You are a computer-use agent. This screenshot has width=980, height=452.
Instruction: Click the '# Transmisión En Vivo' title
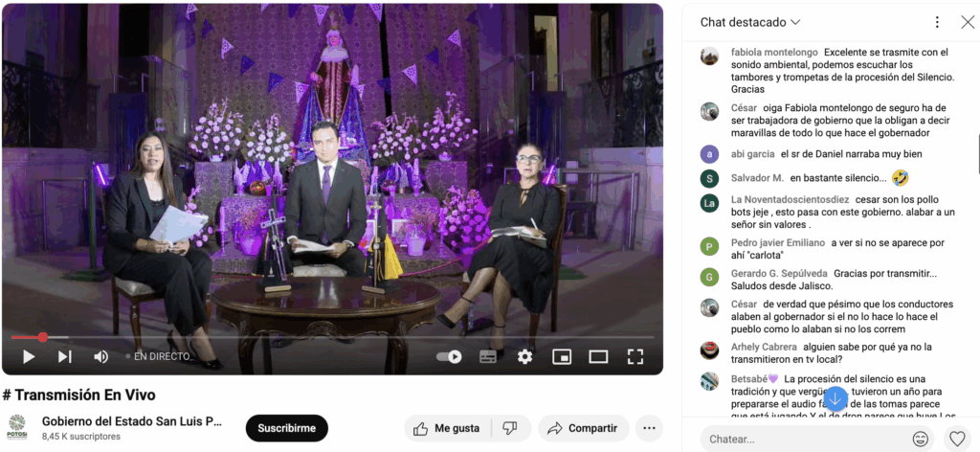pyautogui.click(x=78, y=395)
